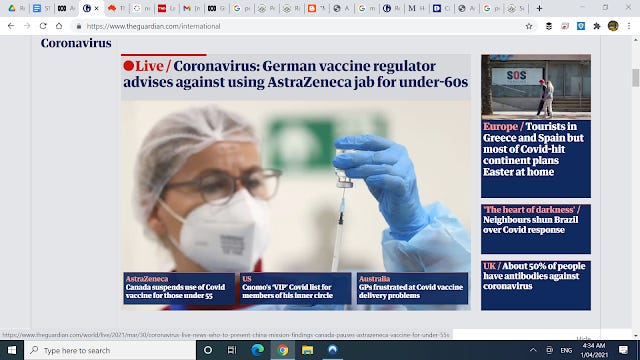The width and height of the screenshot is (640, 360).
Task: Show hidden system tray icons
Action: pyautogui.click(x=533, y=350)
